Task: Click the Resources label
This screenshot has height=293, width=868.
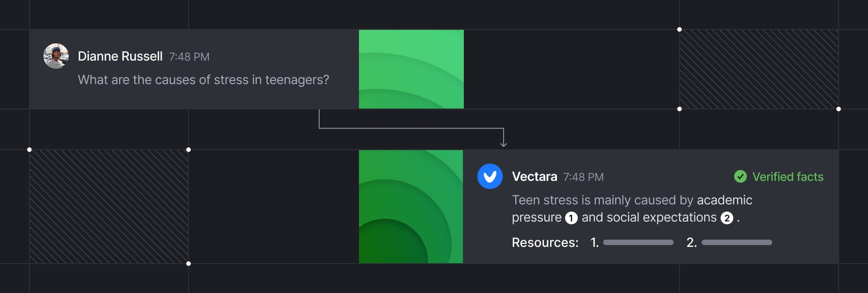Action: point(545,243)
